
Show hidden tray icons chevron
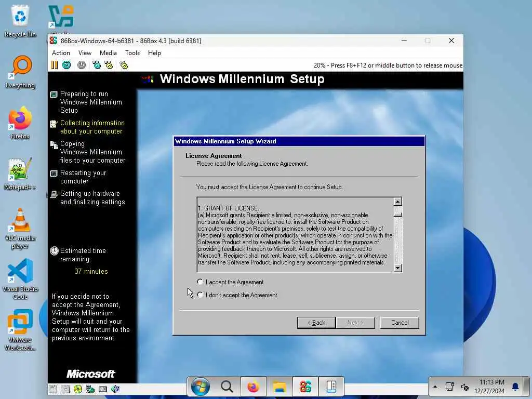tap(435, 387)
